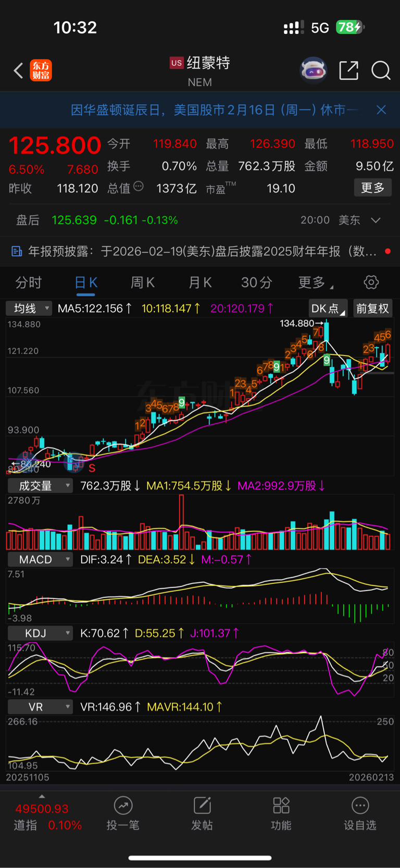Open the MACD indicator dropdown
This screenshot has width=400, height=868.
pyautogui.click(x=40, y=559)
